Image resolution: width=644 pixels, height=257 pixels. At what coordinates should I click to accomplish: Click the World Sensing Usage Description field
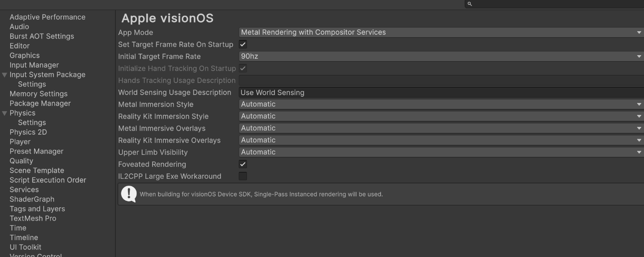point(441,92)
